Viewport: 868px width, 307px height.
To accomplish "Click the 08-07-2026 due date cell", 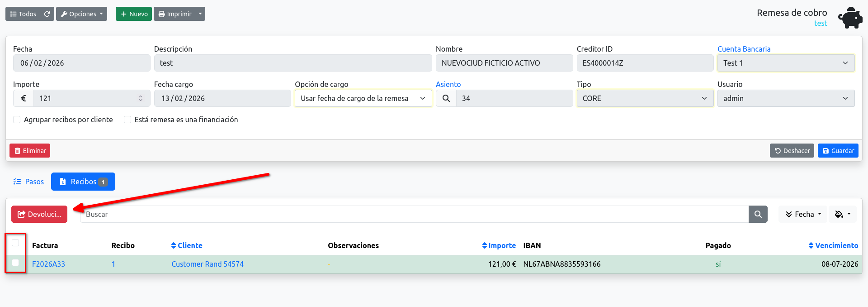I will click(840, 264).
